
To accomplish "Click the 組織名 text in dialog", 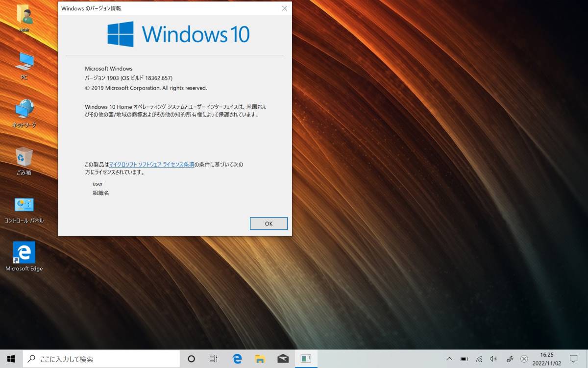I will 101,193.
